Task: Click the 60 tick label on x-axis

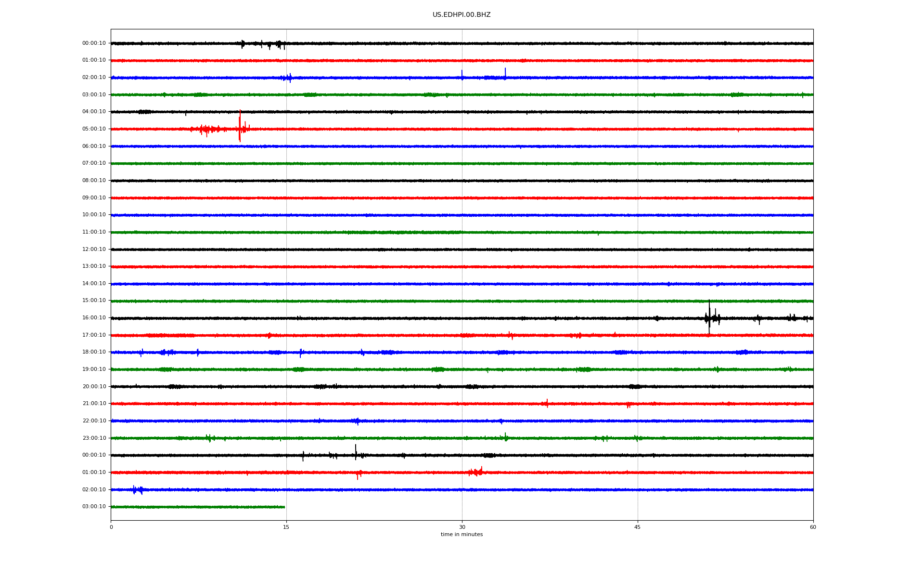Action: click(x=813, y=527)
